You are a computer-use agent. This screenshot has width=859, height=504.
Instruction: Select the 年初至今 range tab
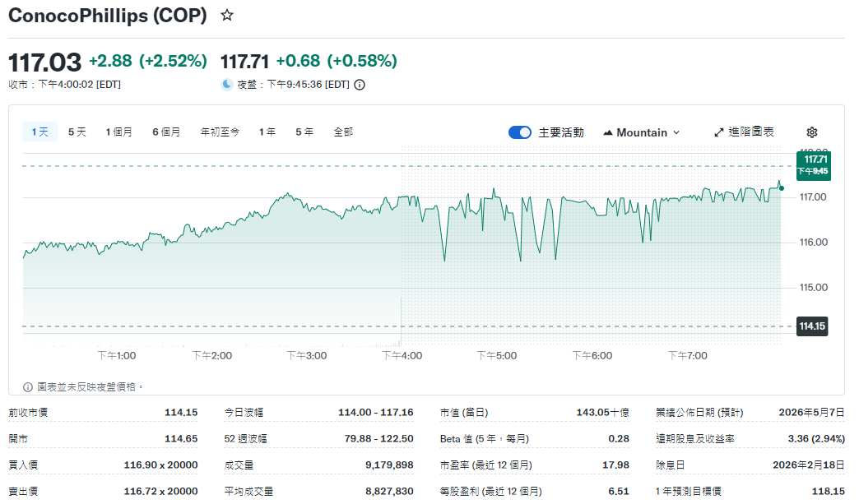[x=219, y=131]
